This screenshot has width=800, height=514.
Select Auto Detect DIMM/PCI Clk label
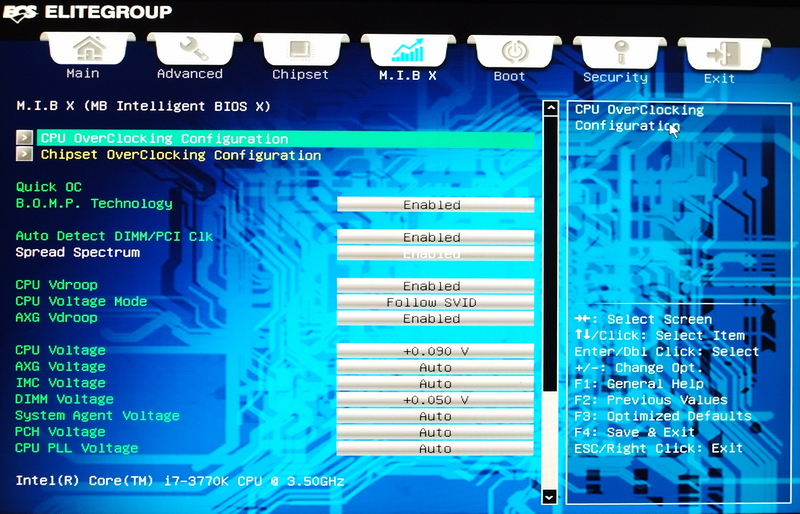[x=114, y=236]
